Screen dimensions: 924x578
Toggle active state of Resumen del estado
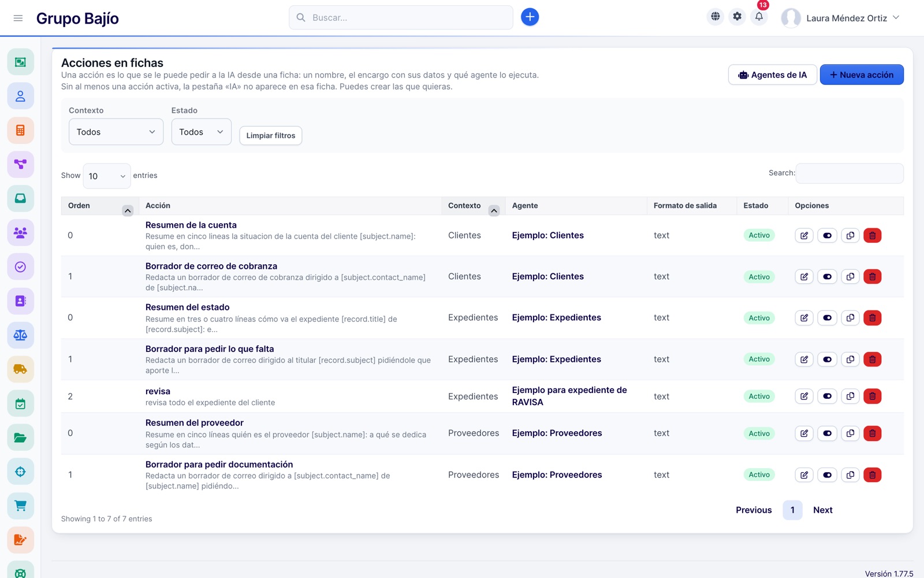click(827, 318)
